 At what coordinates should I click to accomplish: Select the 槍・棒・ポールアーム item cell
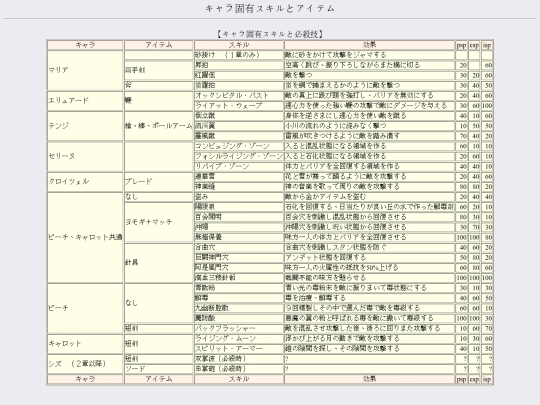tap(159, 126)
